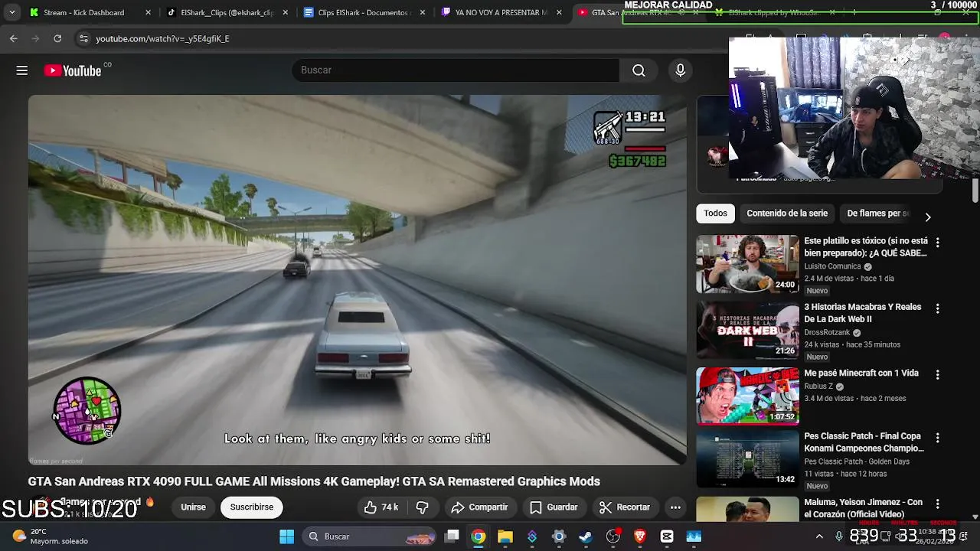Switch to YA NO VOY A PRESENTAR tab
This screenshot has width=980, height=551.
point(501,12)
